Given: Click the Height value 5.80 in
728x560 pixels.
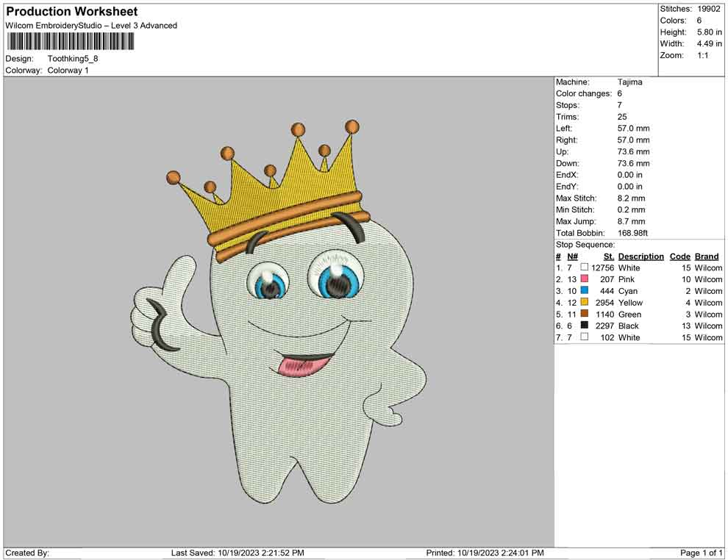Looking at the screenshot, I should click(x=709, y=32).
